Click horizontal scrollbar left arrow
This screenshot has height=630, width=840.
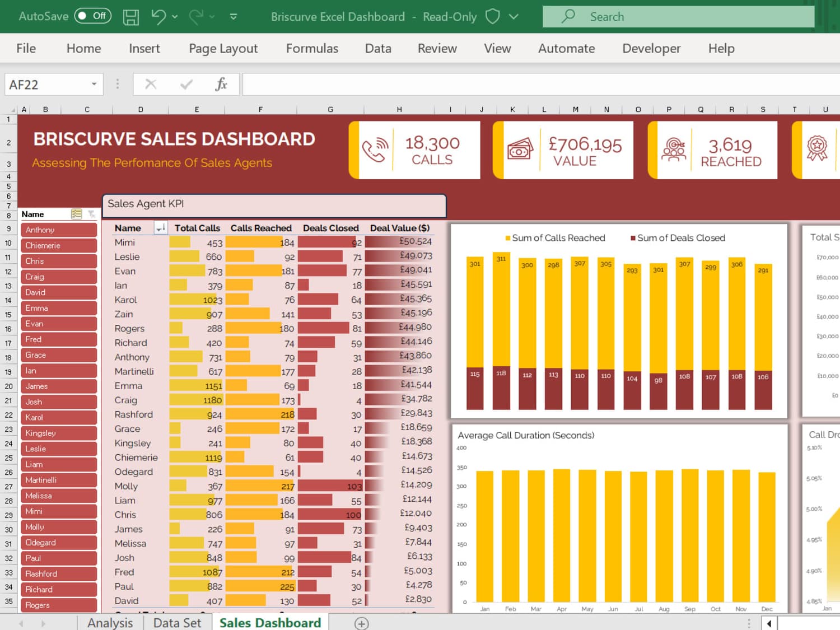(769, 623)
